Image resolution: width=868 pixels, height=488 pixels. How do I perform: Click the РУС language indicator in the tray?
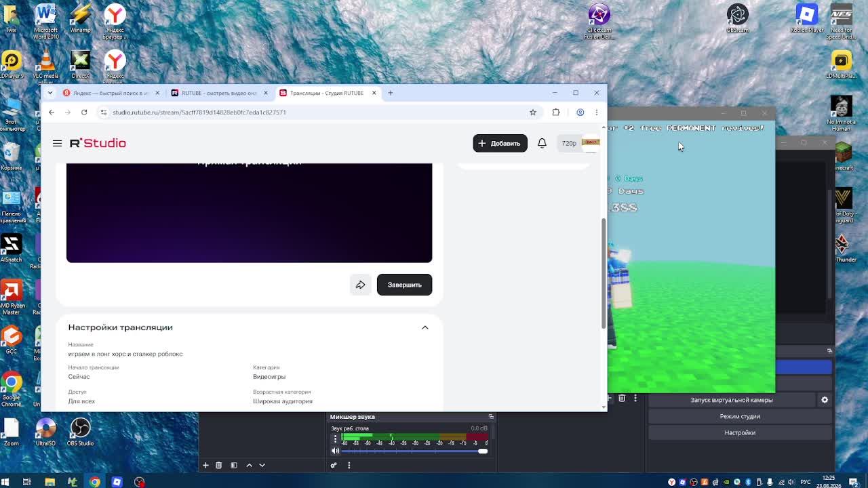806,482
